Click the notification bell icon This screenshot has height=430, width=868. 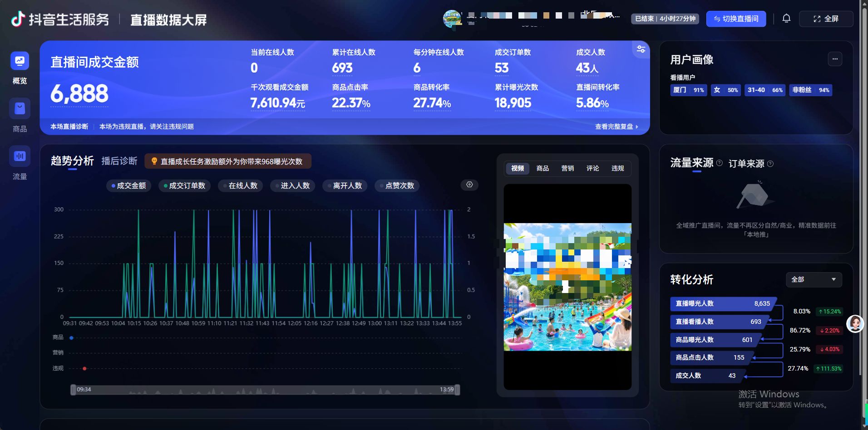(x=786, y=19)
